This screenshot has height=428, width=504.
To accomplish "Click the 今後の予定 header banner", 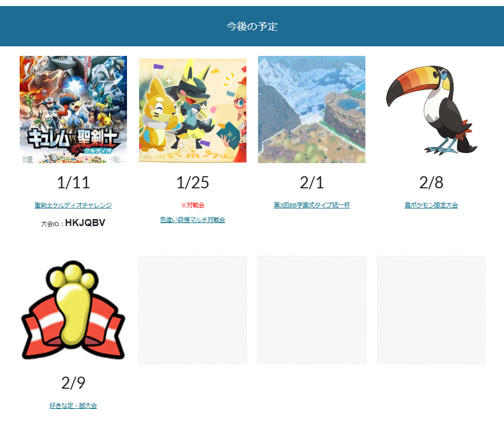I will pos(252,26).
